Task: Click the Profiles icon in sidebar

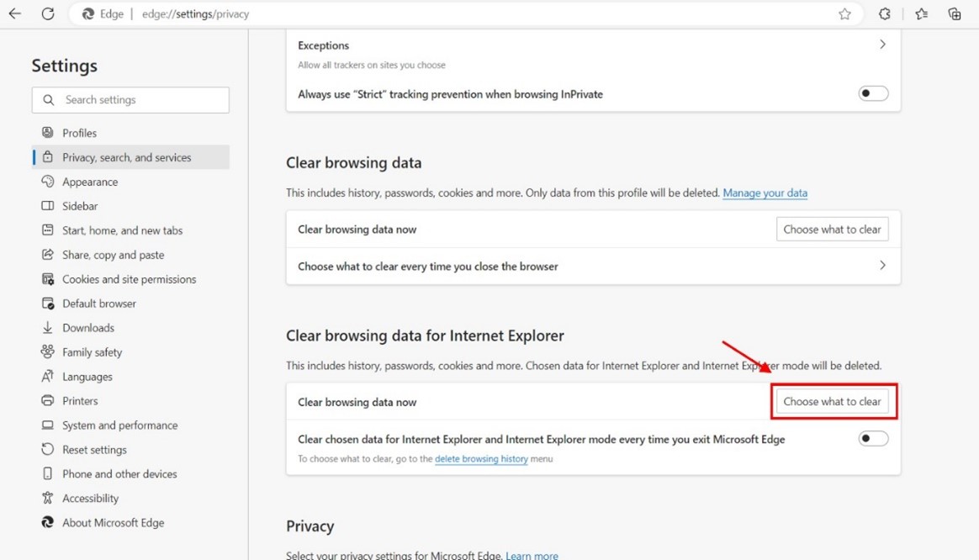Action: click(47, 132)
